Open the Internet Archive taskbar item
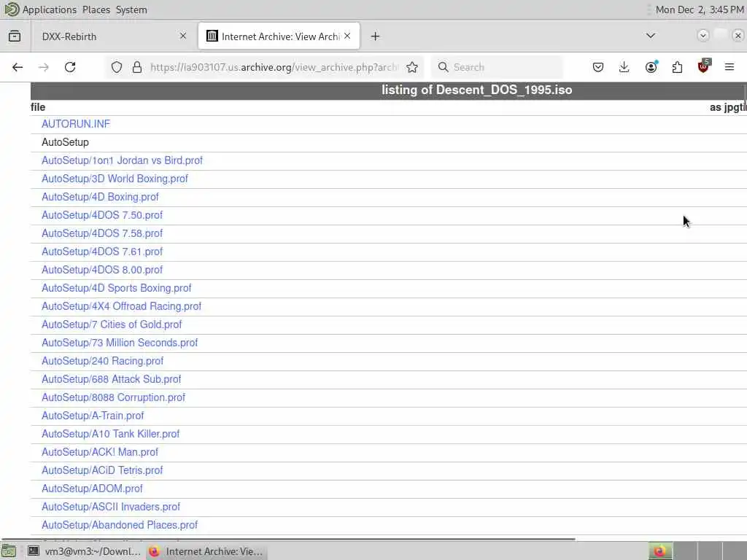The height and width of the screenshot is (560, 747). click(206, 551)
